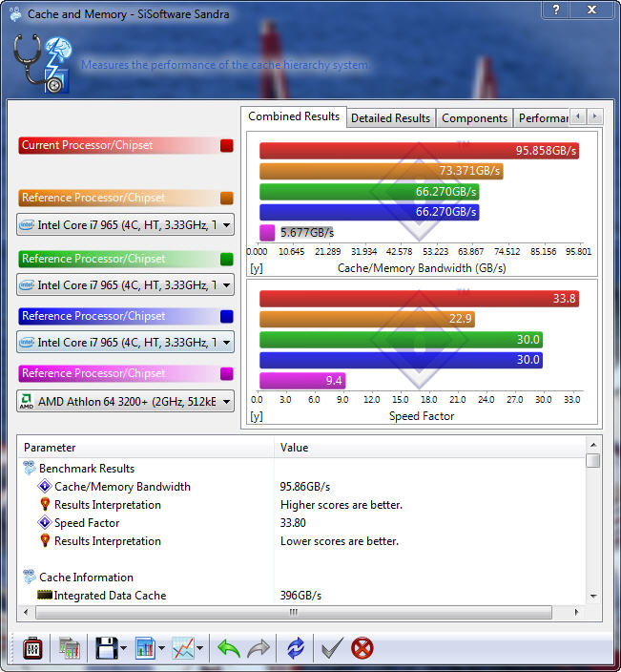
Task: Expand the bar chart icon dropdown arrow
Action: (x=161, y=648)
